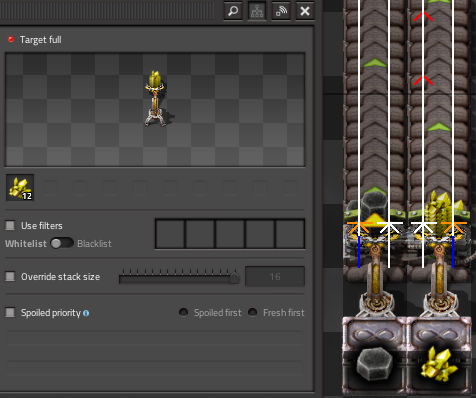The image size is (476, 398).
Task: Click the inserter preview in entity view
Action: [155, 99]
